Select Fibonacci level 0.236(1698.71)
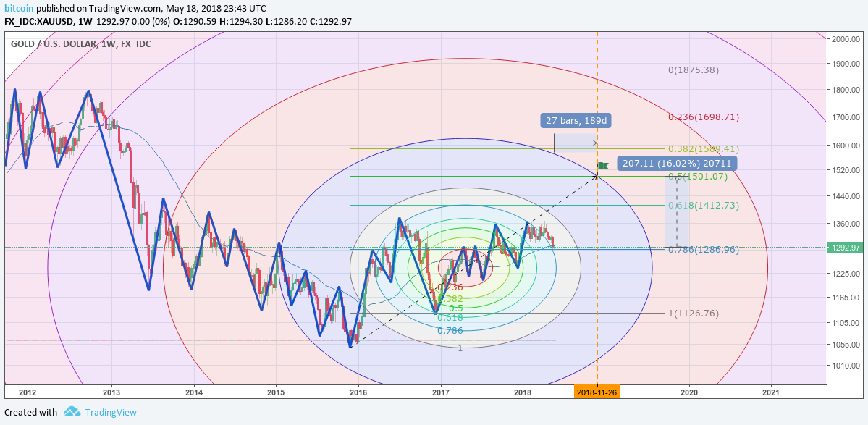This screenshot has height=425, width=868. click(703, 117)
